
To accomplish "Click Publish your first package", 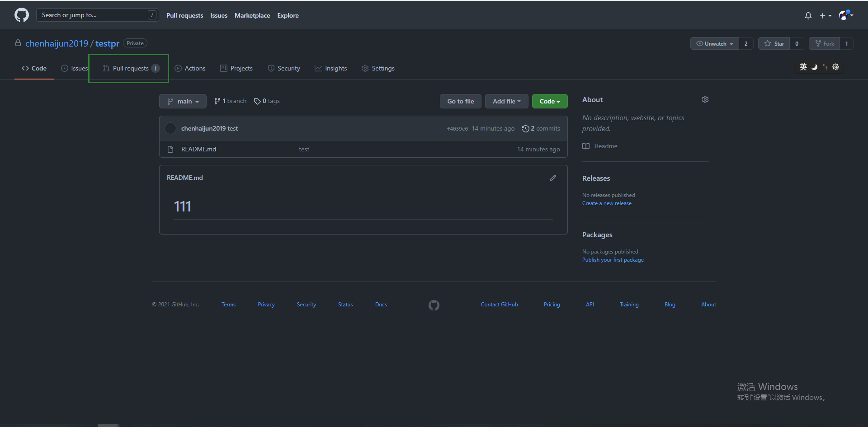I will click(x=613, y=260).
